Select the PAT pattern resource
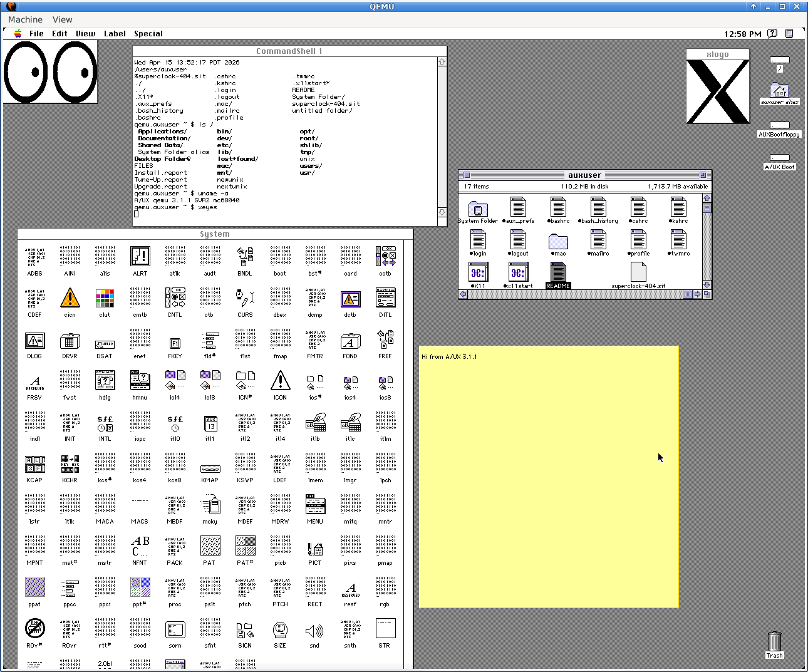This screenshot has height=672, width=808. point(210,545)
